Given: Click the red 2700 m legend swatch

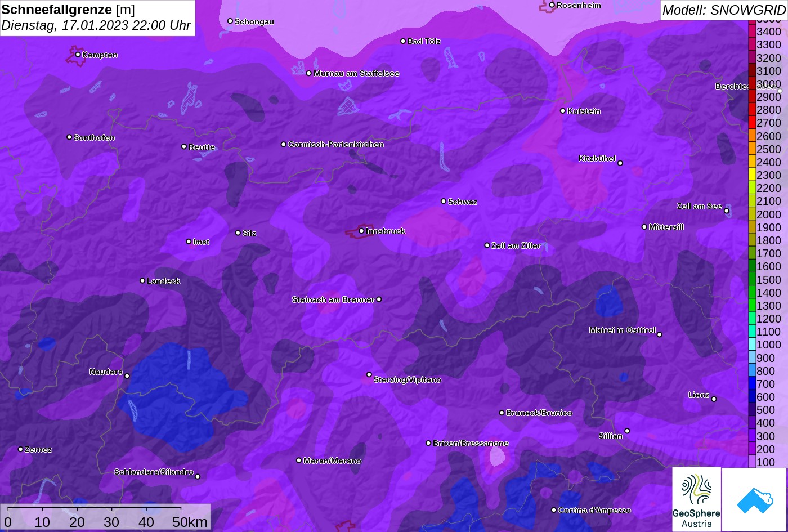Looking at the screenshot, I should (x=752, y=123).
